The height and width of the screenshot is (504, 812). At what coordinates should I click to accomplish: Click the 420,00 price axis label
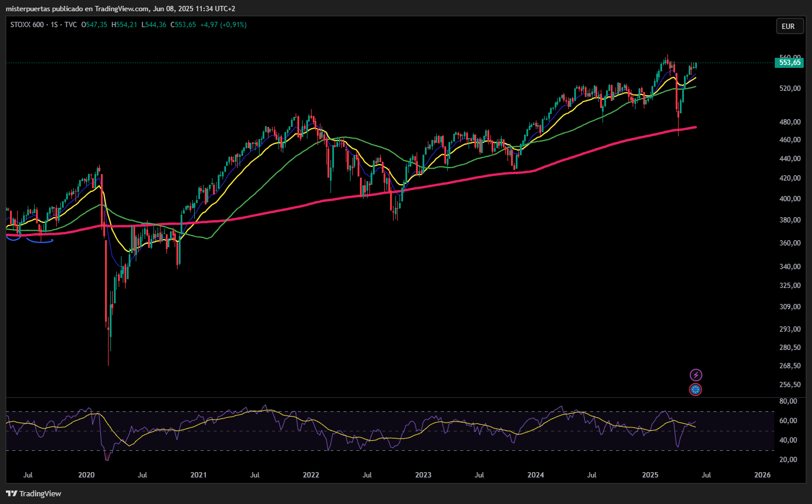(790, 178)
